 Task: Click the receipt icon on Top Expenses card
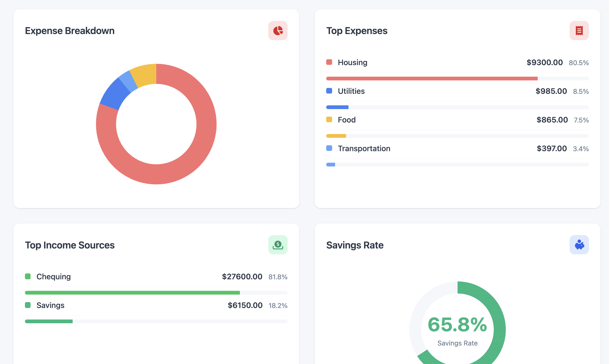579,30
